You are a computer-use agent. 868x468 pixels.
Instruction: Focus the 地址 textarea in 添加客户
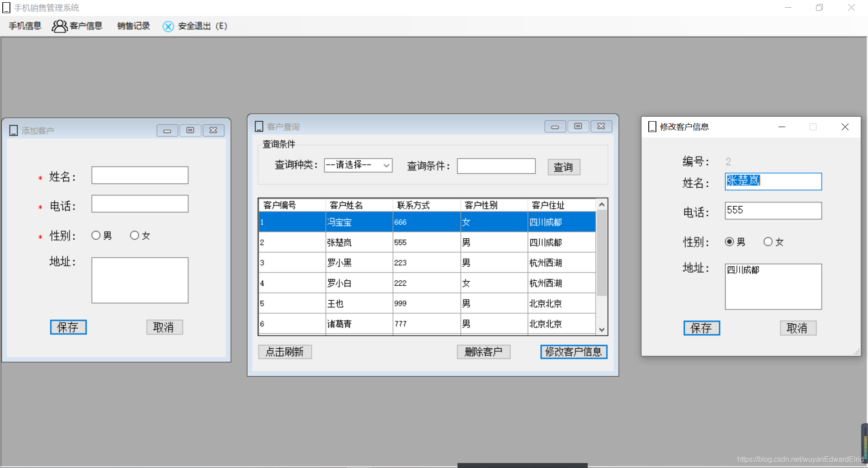click(x=140, y=280)
